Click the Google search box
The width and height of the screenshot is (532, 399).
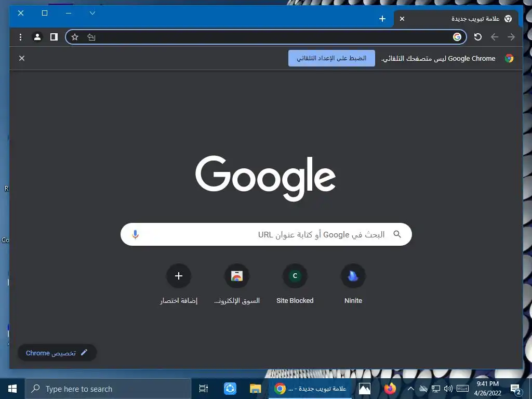[266, 234]
